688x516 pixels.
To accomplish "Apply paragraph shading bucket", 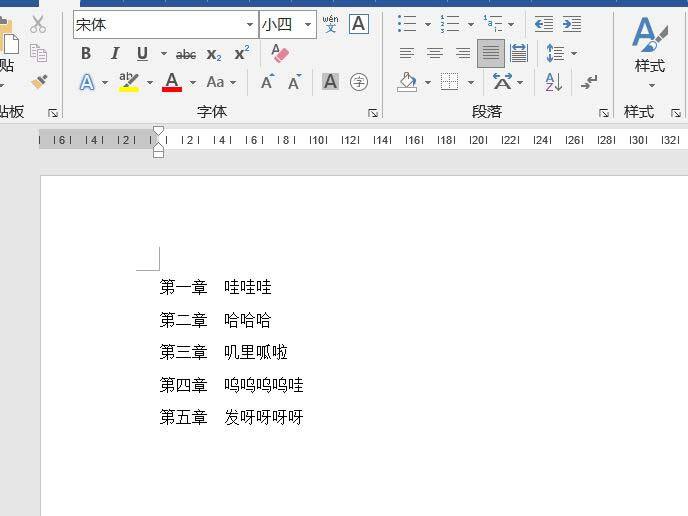I will [407, 82].
